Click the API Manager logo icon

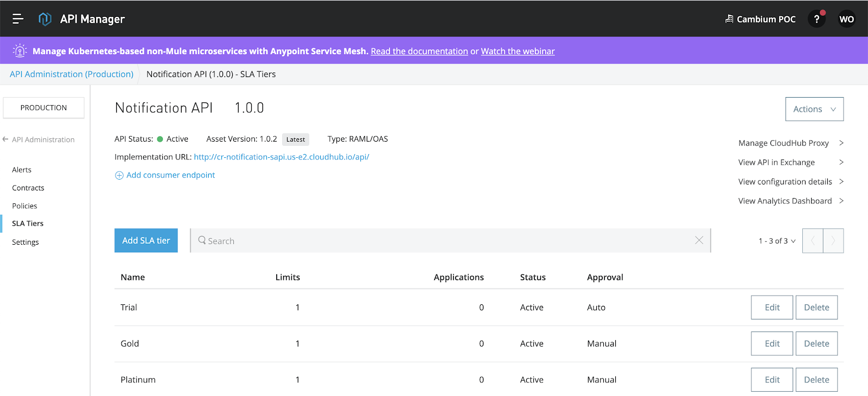coord(45,19)
